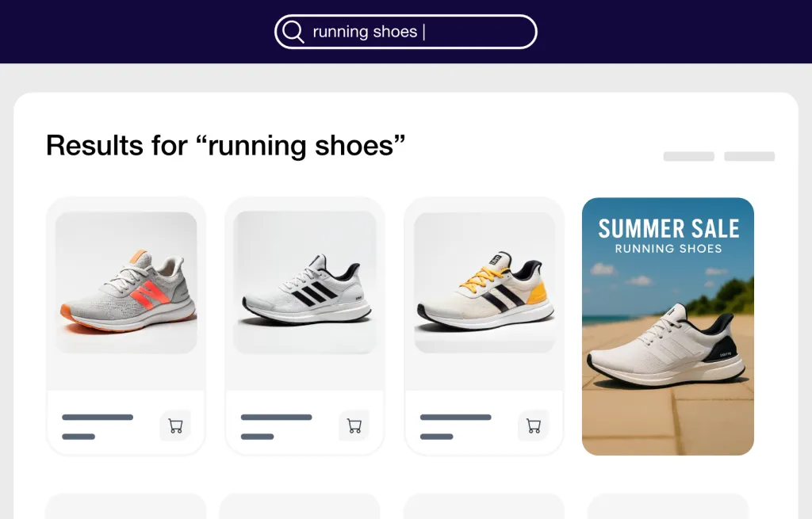Select the title line under the yellow-laced shoe
The image size is (812, 519).
(x=455, y=417)
